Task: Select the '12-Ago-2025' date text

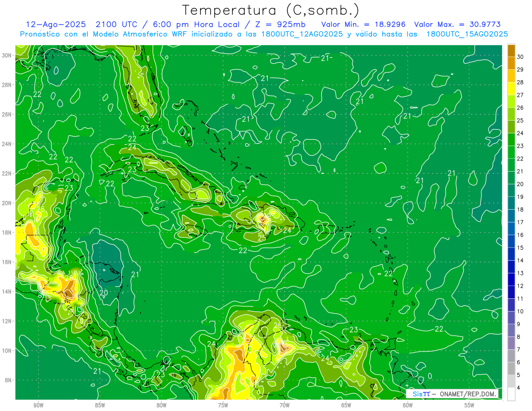Action: [55, 24]
